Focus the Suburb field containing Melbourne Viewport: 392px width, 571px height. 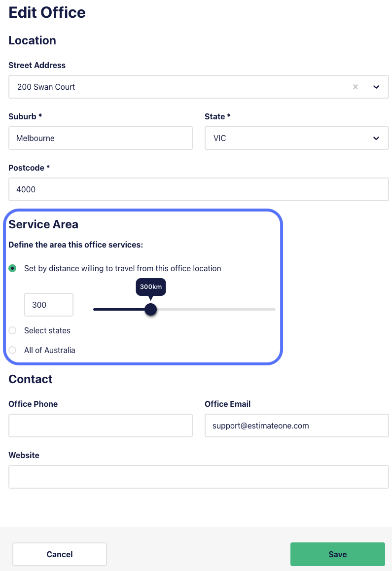pyautogui.click(x=101, y=138)
